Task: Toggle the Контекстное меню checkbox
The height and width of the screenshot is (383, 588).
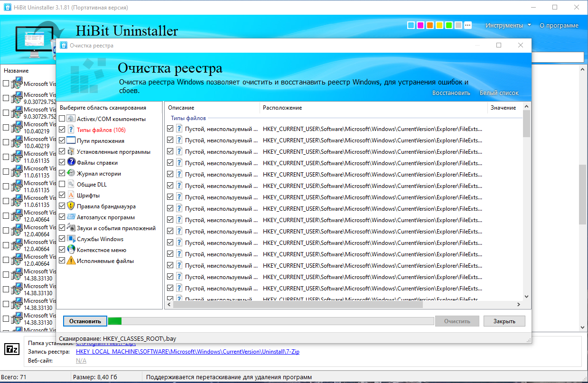Action: [62, 250]
